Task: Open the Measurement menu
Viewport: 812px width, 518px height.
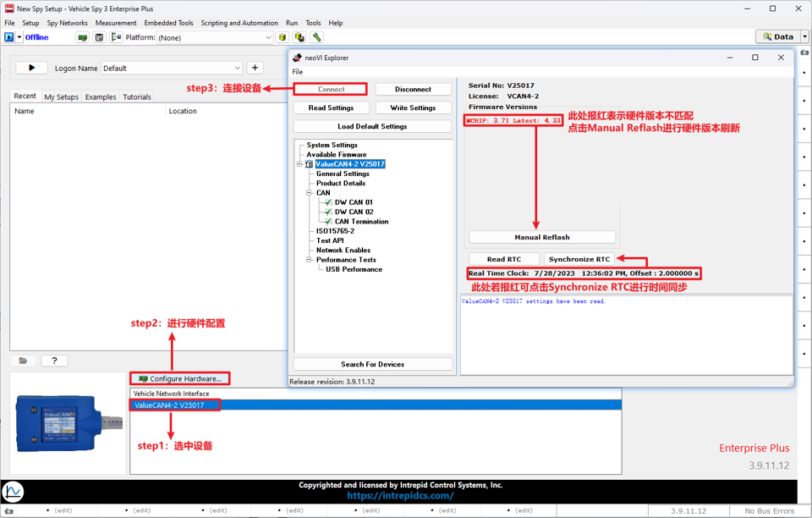Action: click(116, 23)
